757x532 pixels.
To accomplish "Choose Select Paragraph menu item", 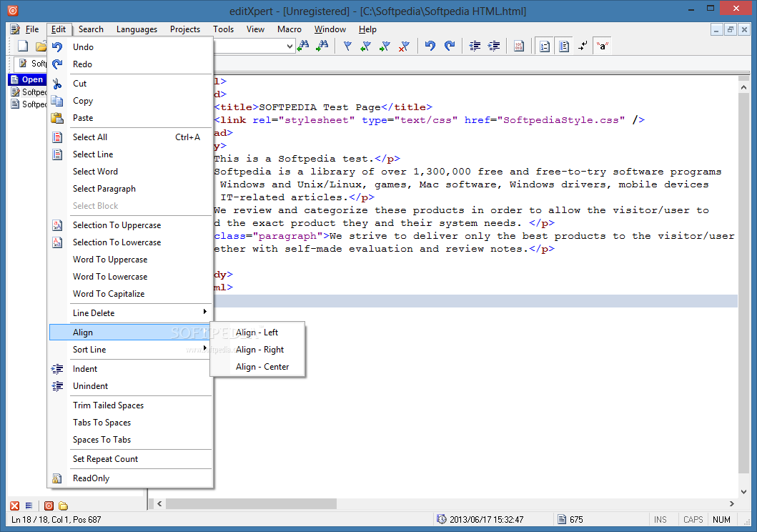I will click(130, 188).
